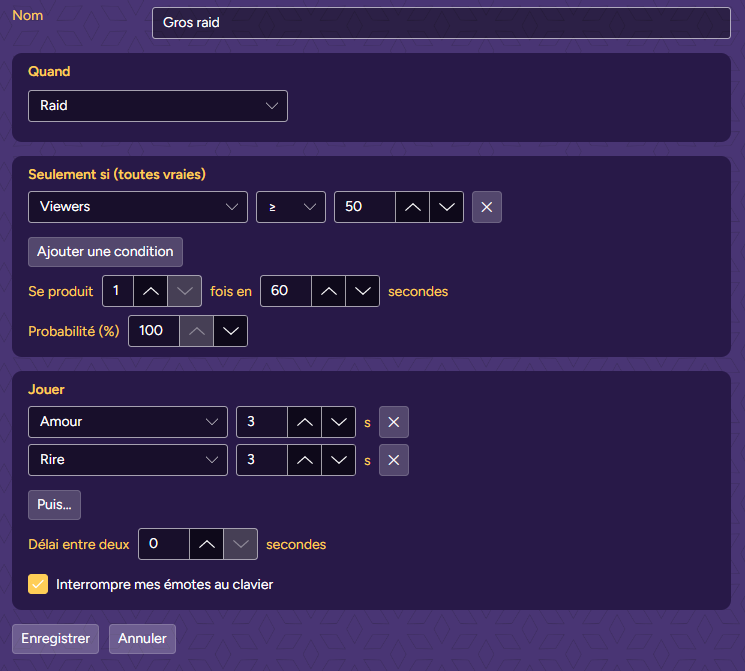
Task: Decrease the 60 secondes window
Action: coord(363,291)
